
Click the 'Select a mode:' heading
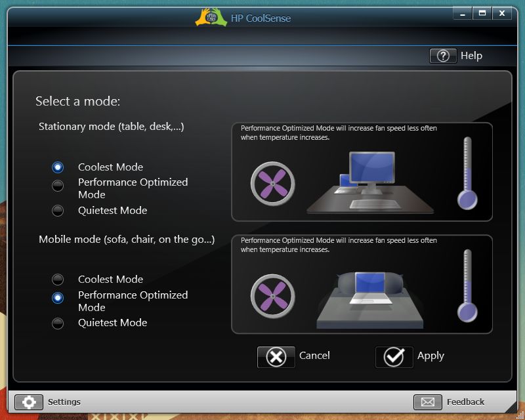77,101
